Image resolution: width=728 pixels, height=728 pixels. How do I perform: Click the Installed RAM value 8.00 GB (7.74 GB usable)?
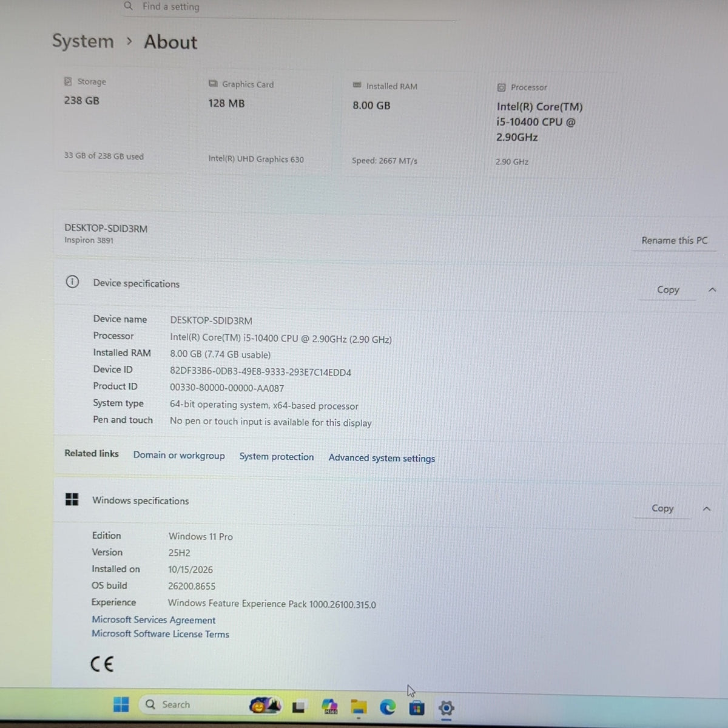(220, 354)
